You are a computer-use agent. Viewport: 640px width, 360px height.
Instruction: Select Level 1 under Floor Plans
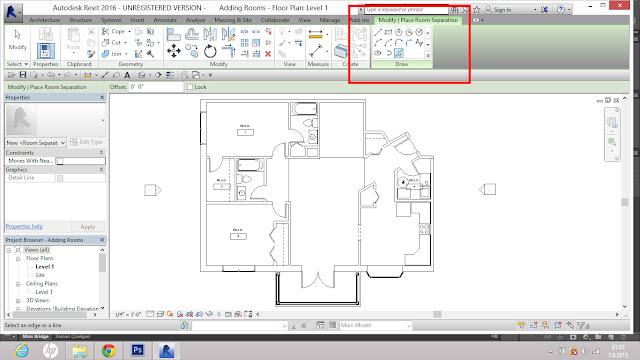(x=44, y=267)
